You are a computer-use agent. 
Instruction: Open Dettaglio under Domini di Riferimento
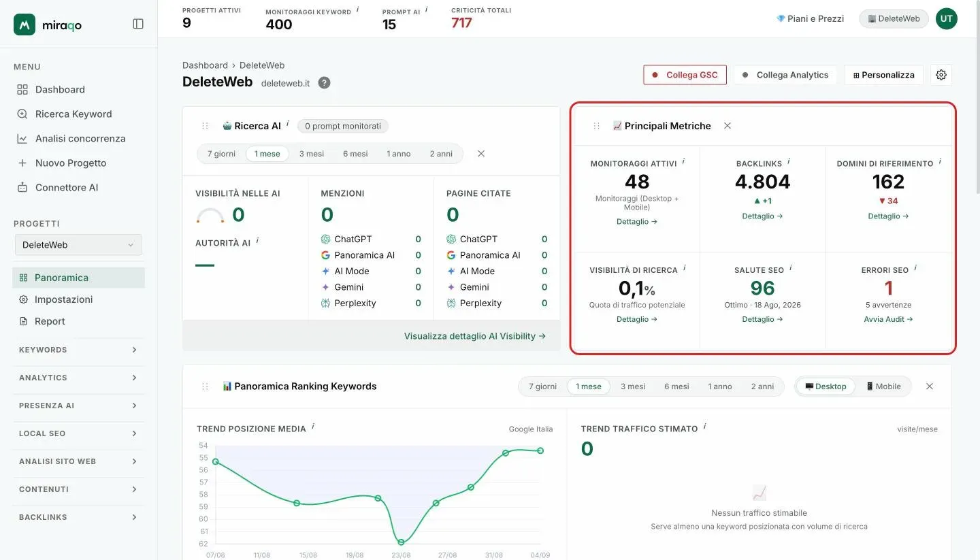coord(888,216)
